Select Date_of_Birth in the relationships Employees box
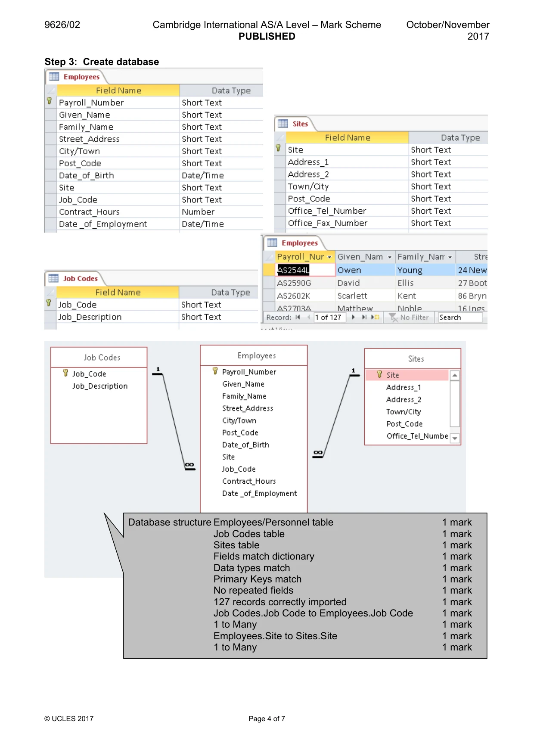The height and width of the screenshot is (756, 534). (x=245, y=445)
